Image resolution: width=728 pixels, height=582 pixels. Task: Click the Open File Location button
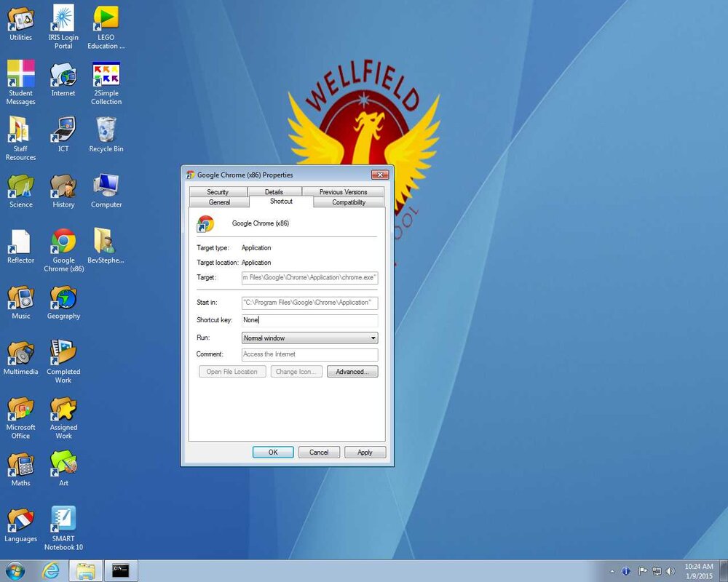[x=232, y=371]
